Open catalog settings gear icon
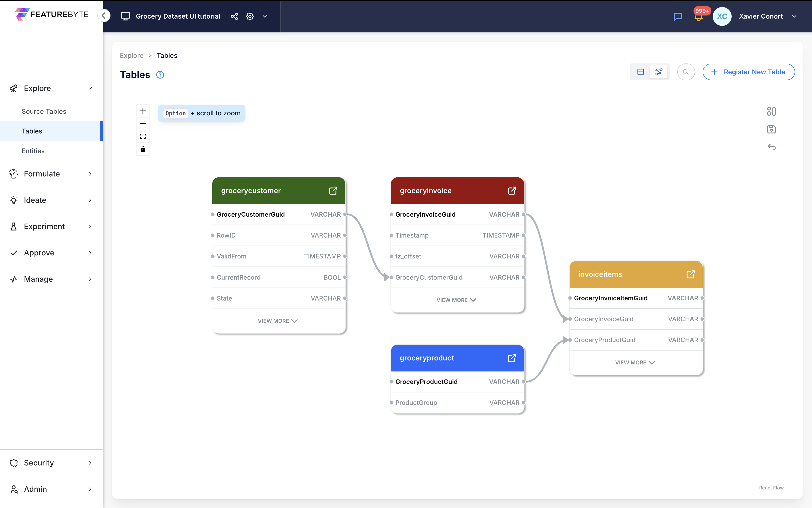The image size is (812, 508). [250, 16]
